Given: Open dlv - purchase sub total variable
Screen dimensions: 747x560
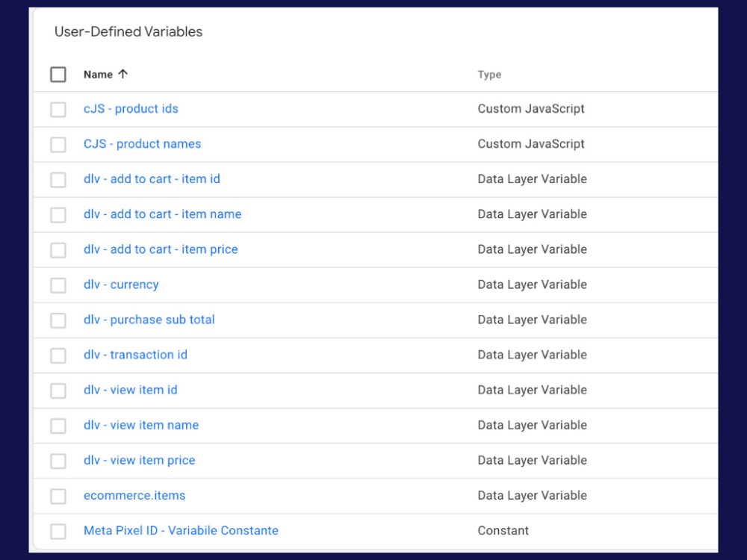Looking at the screenshot, I should coord(149,320).
